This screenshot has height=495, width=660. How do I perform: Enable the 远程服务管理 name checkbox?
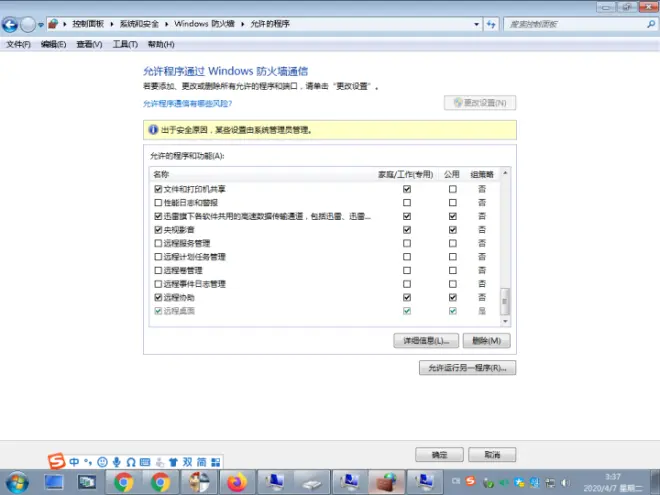158,243
